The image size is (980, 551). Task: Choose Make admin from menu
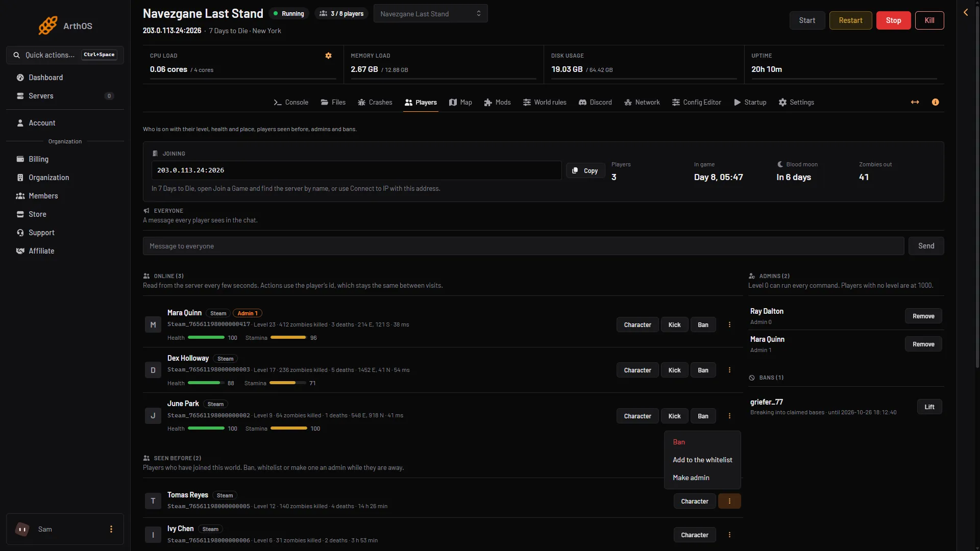pos(702,478)
